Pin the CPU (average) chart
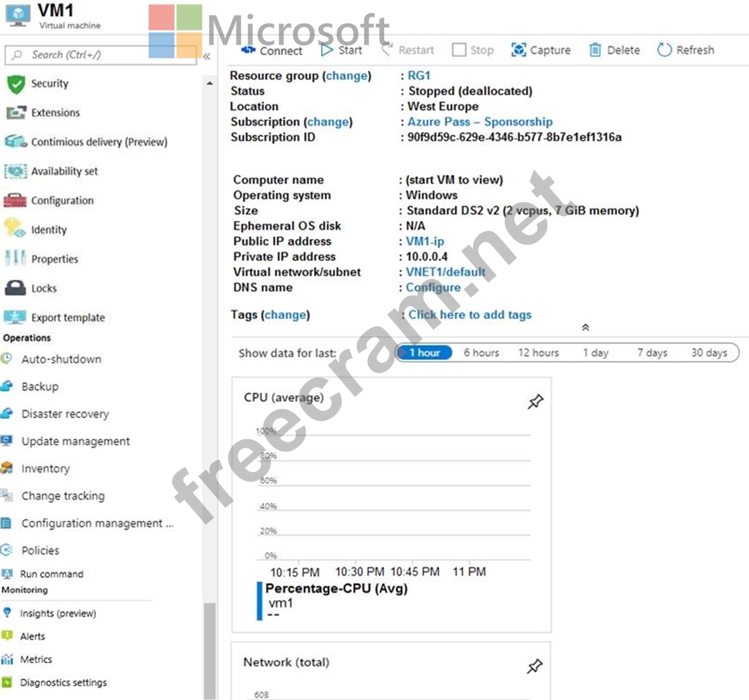Image resolution: width=749 pixels, height=700 pixels. 535,402
